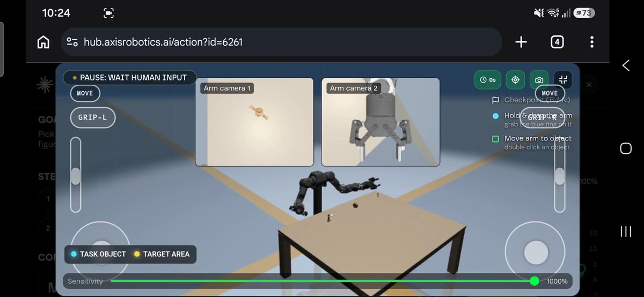644x297 pixels.
Task: Click the close X behind the overlay
Action: pos(589,85)
